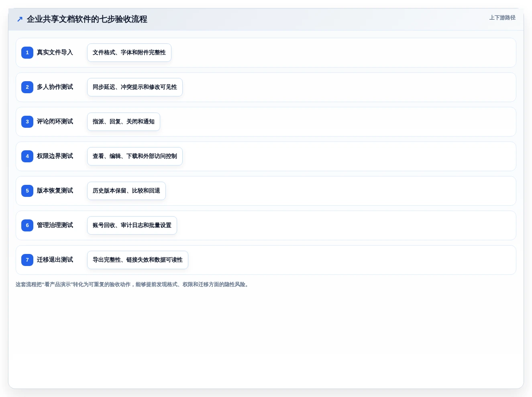
Task: Click the 导出完整性、链接失效和数据可读性 chip
Action: pyautogui.click(x=138, y=260)
